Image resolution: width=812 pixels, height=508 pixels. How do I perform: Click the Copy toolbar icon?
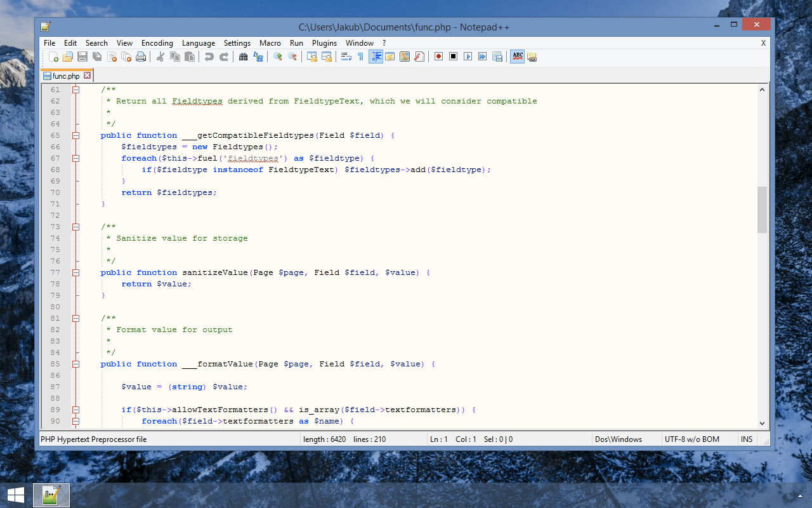coord(174,57)
